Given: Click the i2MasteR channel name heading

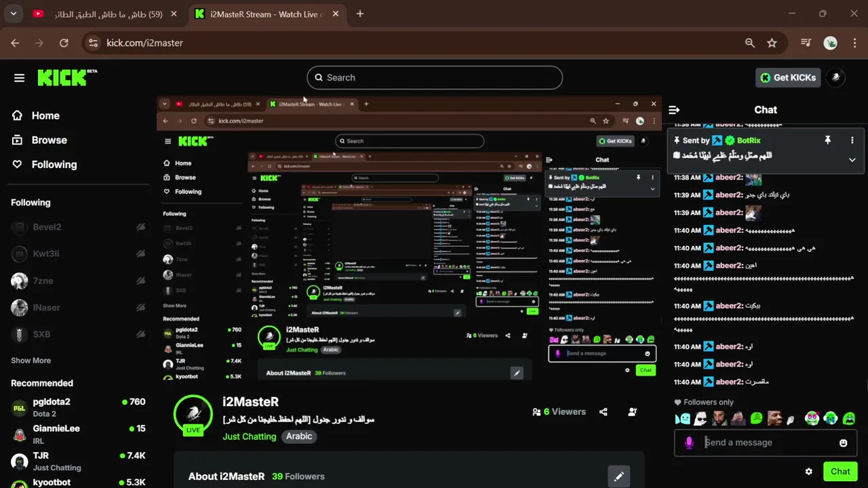Looking at the screenshot, I should (x=250, y=402).
